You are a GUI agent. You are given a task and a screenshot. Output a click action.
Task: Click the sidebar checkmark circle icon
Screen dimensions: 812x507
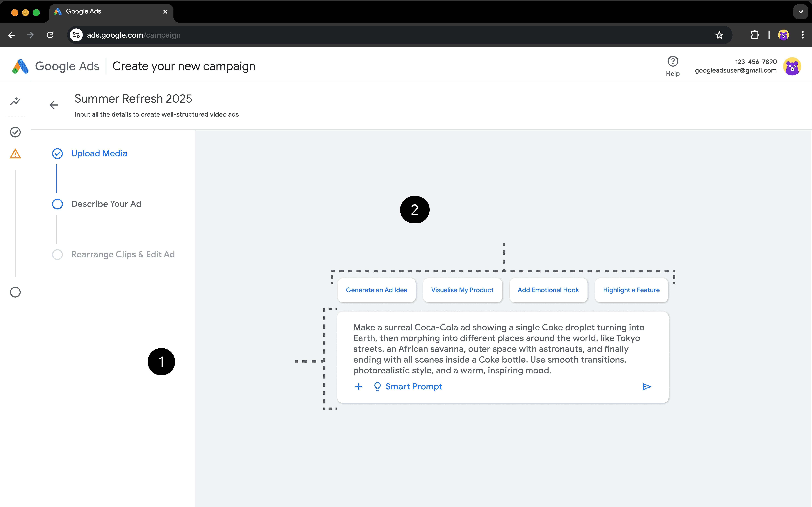(x=15, y=132)
